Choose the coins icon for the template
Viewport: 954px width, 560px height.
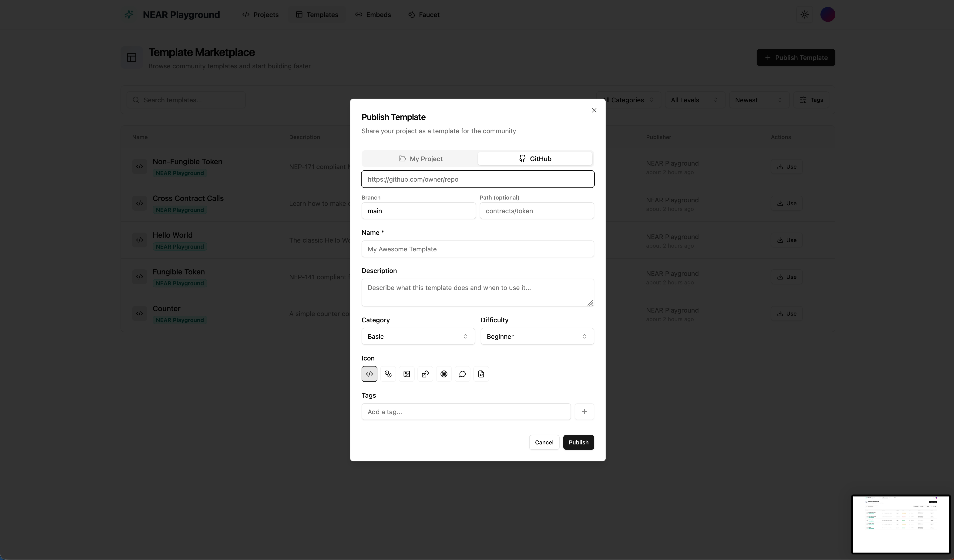pos(388,374)
